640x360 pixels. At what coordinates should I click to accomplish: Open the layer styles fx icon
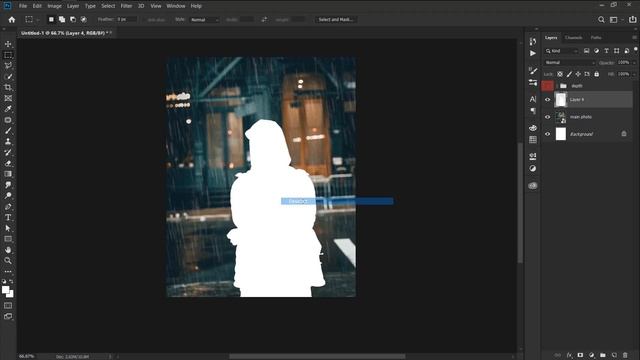click(x=569, y=355)
